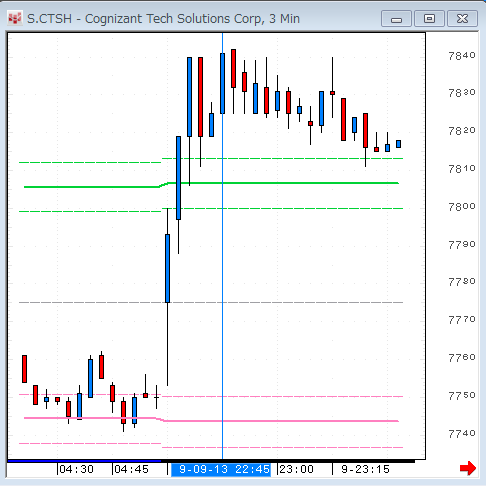Click the tall blue candle rising from the gray line
This screenshot has height=486, width=486.
[168, 268]
